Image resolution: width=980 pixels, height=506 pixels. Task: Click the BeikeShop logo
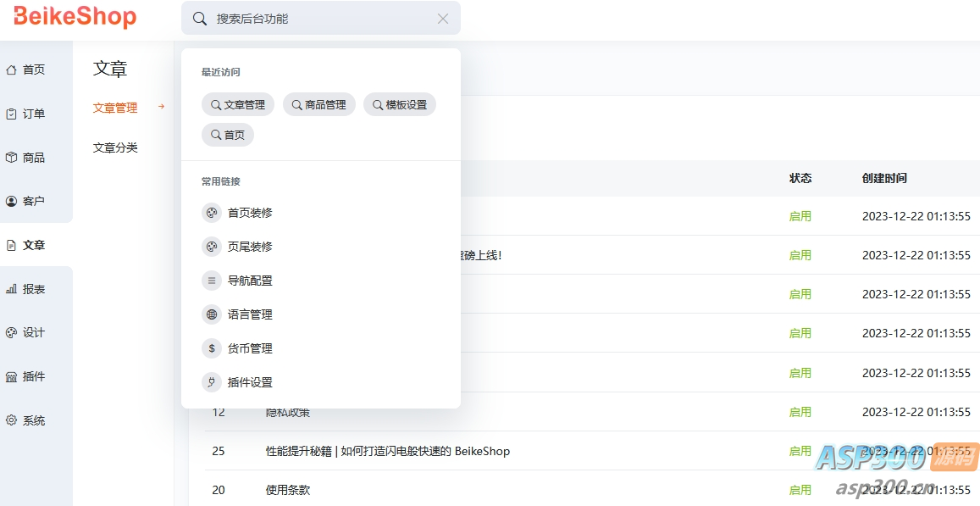coord(75,17)
